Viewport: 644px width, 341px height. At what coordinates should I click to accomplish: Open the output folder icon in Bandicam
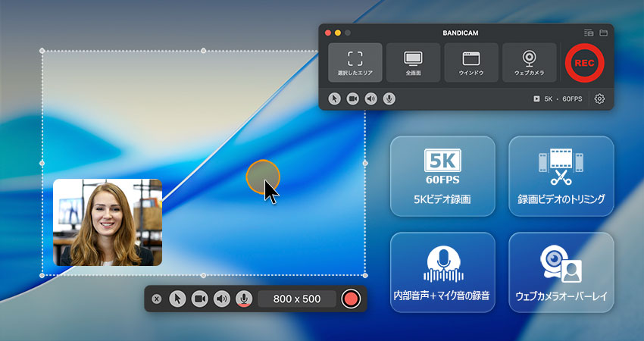(x=604, y=33)
